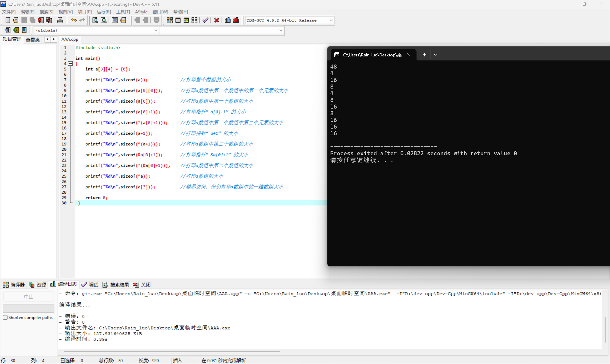Enable Shorten compiler paths checkbox
The image size is (610, 364).
5,317
